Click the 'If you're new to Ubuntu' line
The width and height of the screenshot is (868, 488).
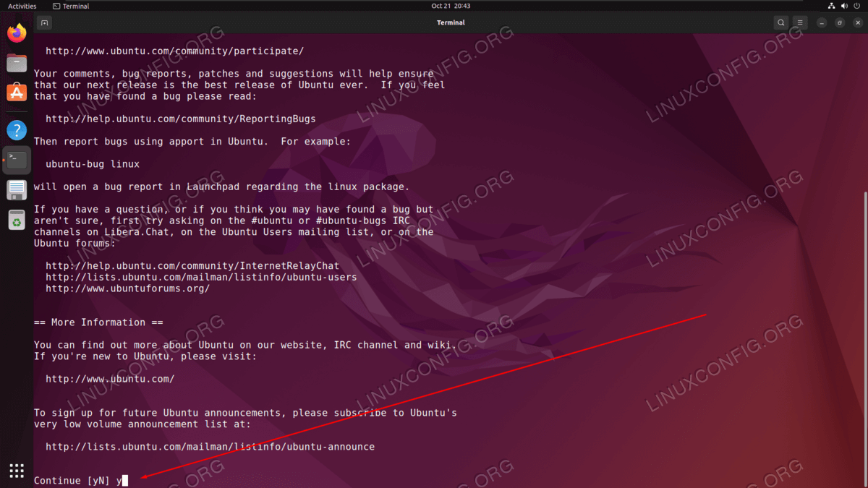pos(145,356)
